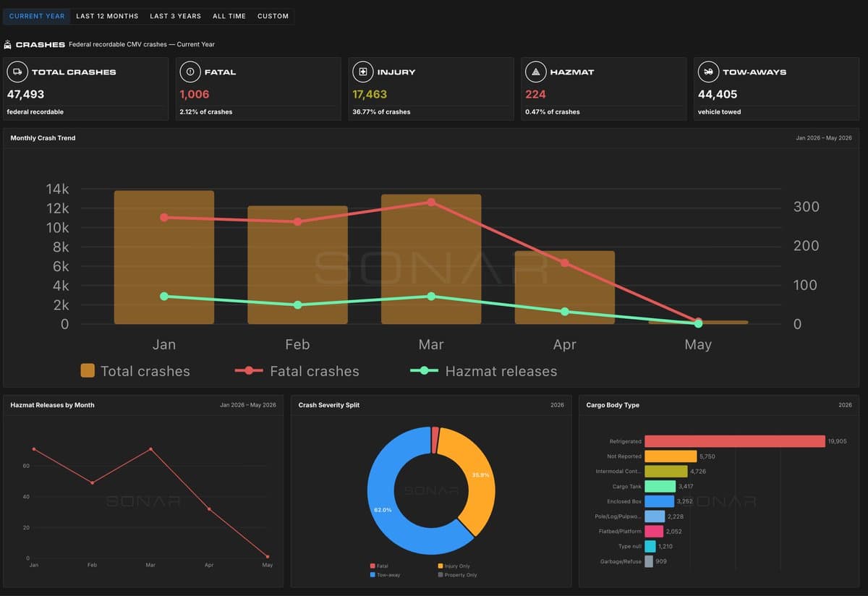
Task: Toggle Fatal crashes legend entry
Action: [x=297, y=371]
